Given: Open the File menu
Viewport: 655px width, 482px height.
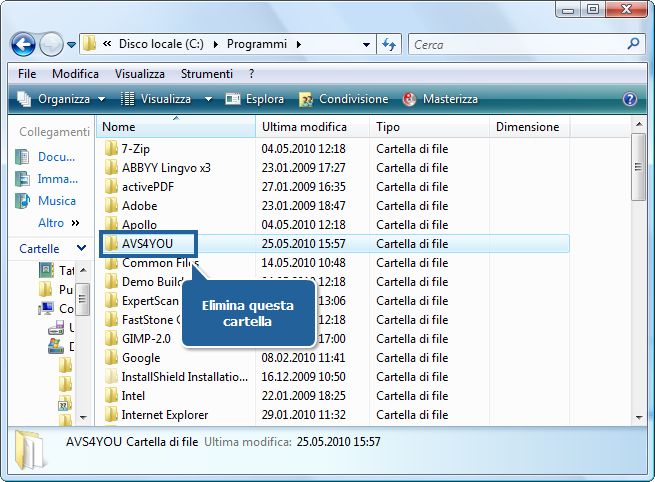Looking at the screenshot, I should point(27,74).
